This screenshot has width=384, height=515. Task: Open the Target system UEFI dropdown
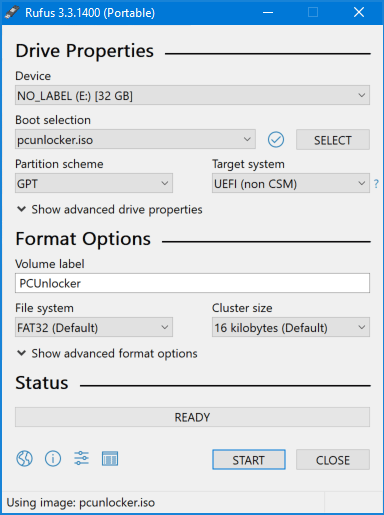[291, 183]
